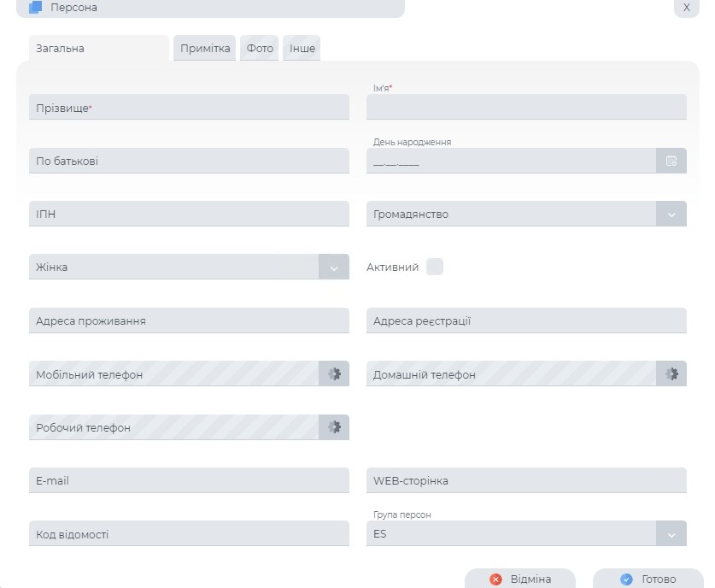Expand the Громадянство dropdown
Screen dimensions: 715x588
pos(671,215)
